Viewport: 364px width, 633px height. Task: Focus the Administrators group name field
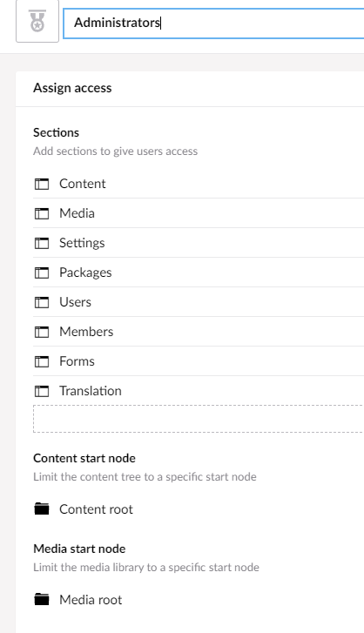click(214, 23)
